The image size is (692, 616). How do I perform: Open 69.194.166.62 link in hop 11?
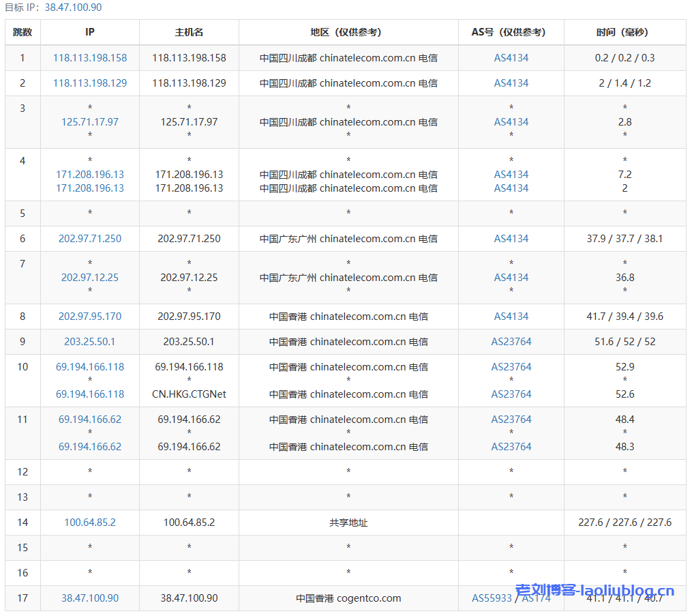tap(89, 419)
